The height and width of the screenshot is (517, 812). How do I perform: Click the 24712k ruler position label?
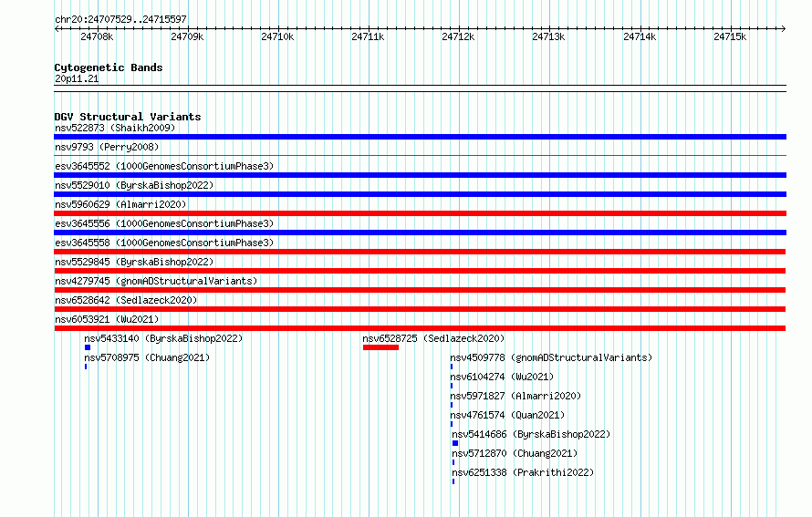458,36
